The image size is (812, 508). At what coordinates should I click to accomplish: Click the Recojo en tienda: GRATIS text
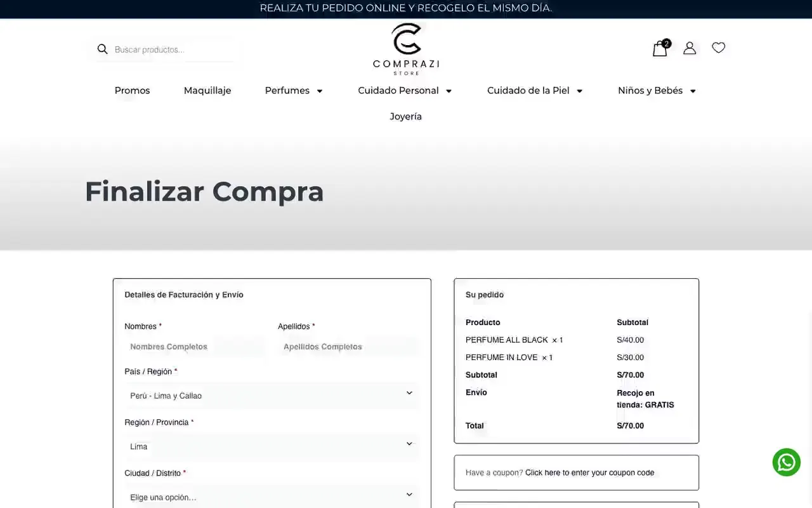coord(645,399)
